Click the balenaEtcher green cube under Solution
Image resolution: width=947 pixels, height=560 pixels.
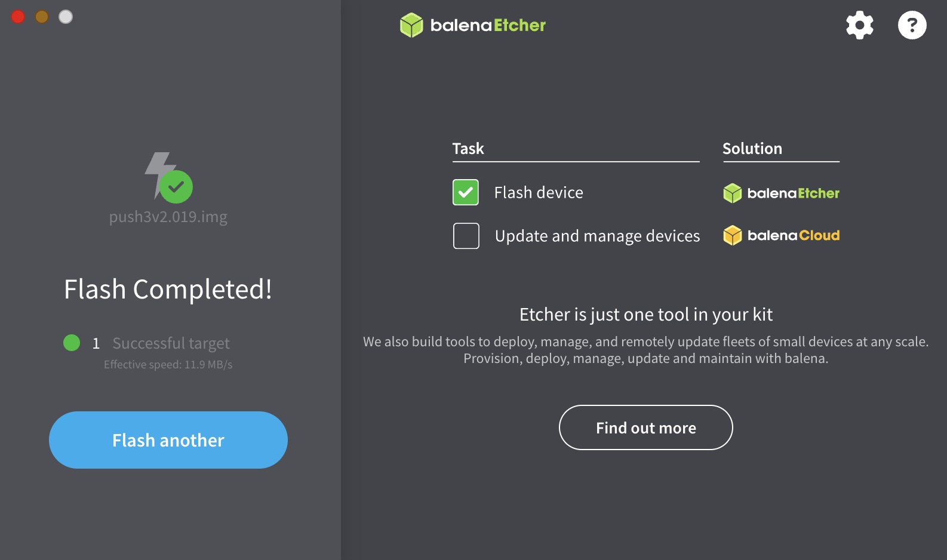[732, 193]
